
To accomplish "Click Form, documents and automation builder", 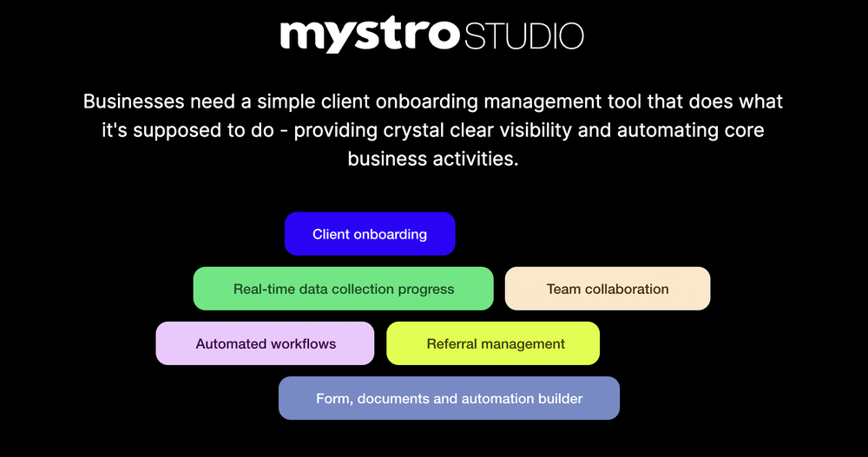I will 449,398.
